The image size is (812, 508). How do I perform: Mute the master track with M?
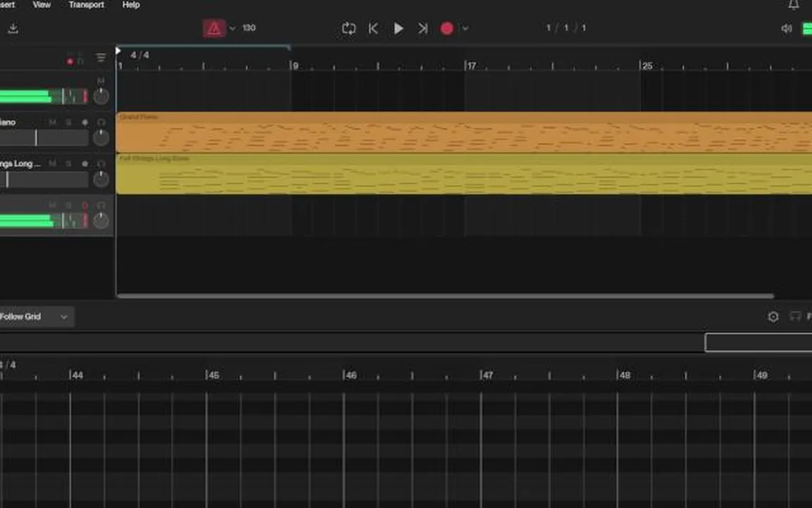point(101,81)
